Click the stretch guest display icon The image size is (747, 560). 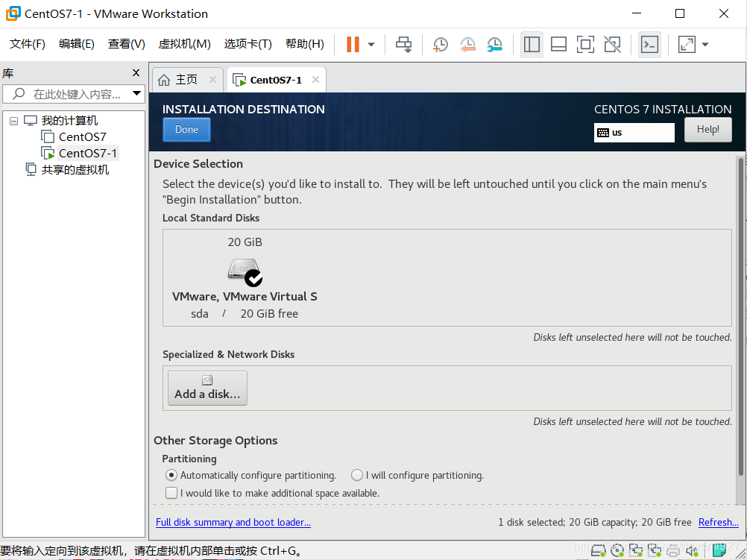coord(687,44)
